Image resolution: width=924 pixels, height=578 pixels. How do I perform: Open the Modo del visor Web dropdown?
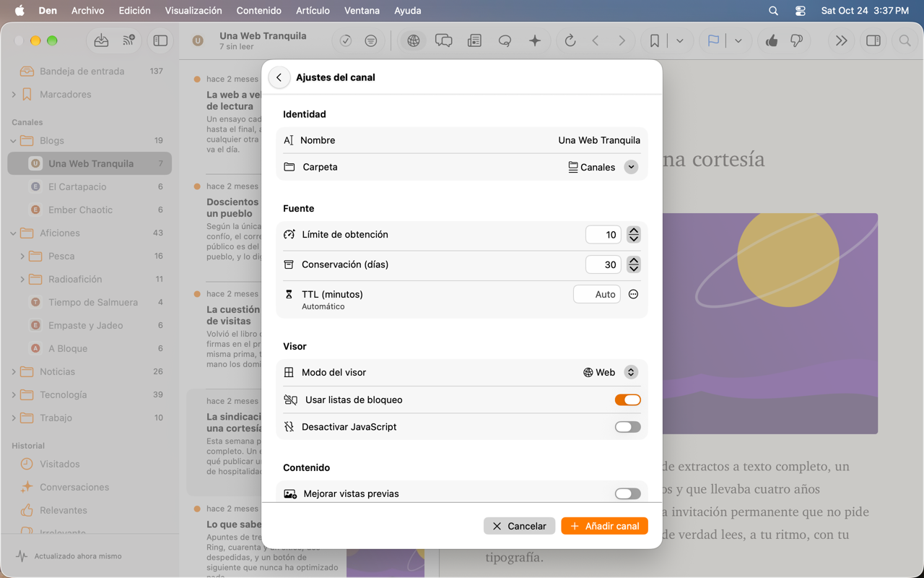[610, 372]
